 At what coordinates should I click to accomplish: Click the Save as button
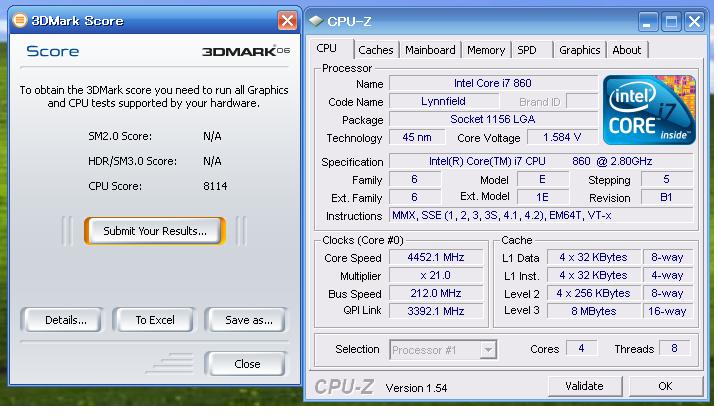click(247, 320)
